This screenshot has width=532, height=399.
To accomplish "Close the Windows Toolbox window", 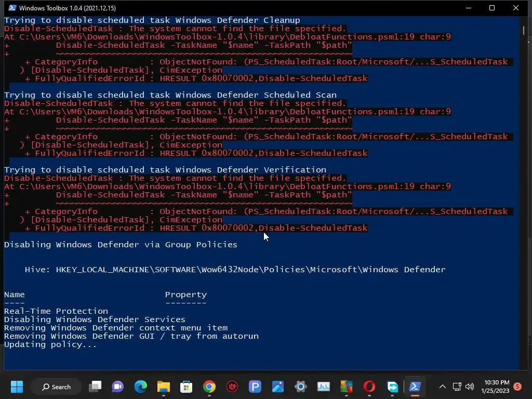I will coord(516,8).
